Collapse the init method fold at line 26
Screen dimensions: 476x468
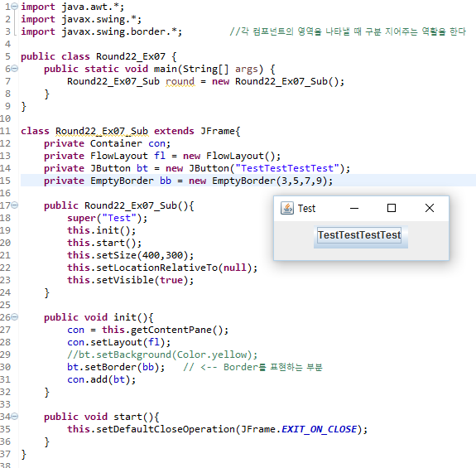point(15,317)
